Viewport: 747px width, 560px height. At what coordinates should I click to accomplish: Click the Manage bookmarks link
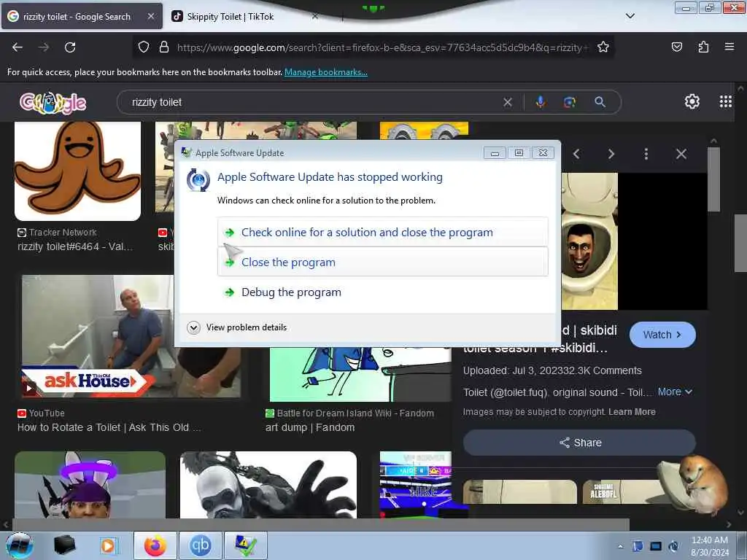(x=326, y=72)
